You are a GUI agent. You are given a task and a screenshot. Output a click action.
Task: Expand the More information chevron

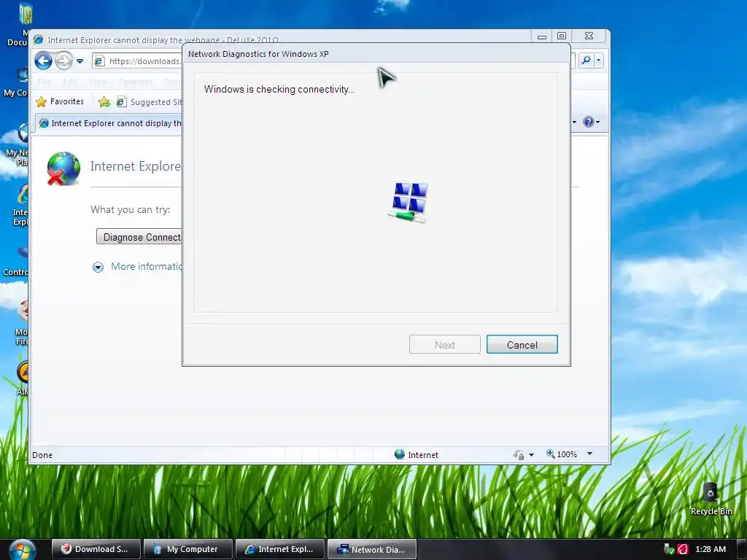point(98,267)
